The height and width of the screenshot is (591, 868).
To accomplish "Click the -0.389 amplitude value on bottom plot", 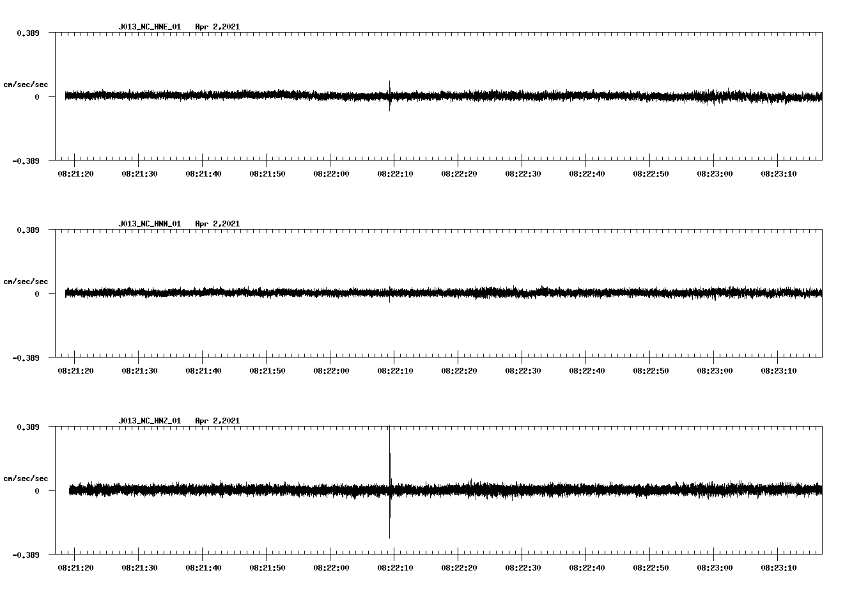I will click(26, 555).
